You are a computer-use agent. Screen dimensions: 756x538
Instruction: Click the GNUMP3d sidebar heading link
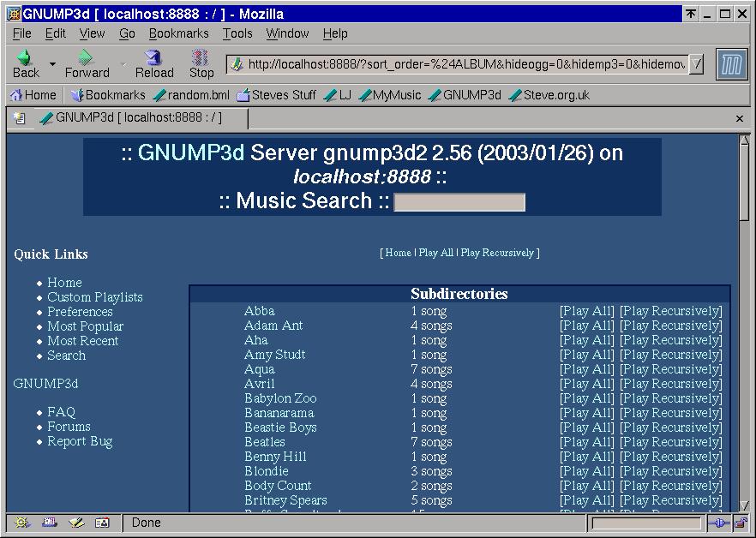[x=45, y=384]
